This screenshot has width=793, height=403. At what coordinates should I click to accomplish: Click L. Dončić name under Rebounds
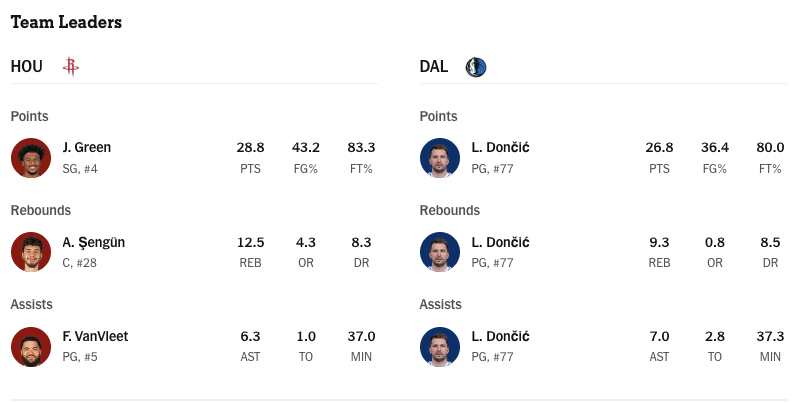coord(500,242)
